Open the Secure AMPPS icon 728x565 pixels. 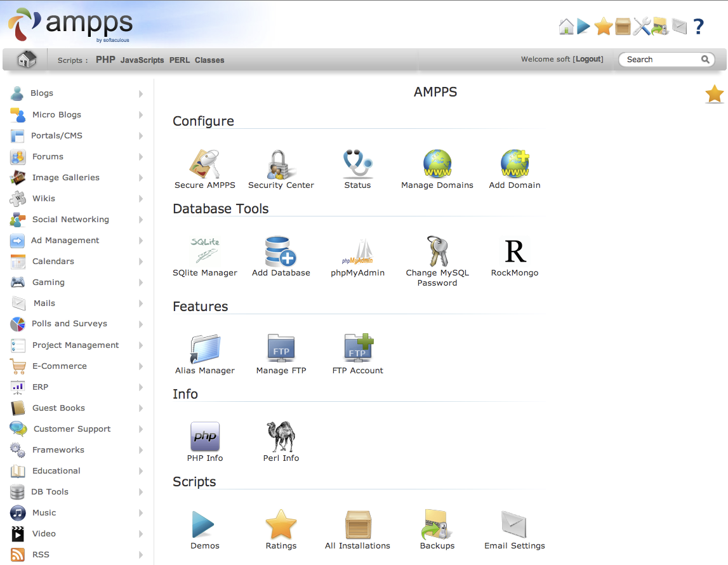click(x=204, y=163)
